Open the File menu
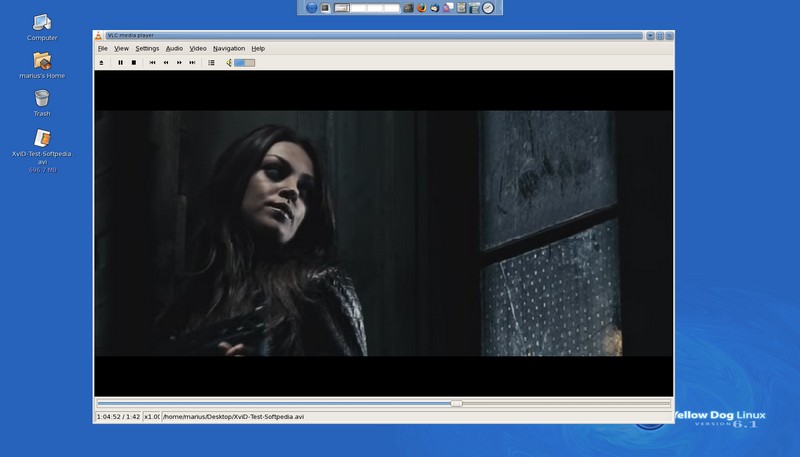The width and height of the screenshot is (800, 457). pos(103,48)
